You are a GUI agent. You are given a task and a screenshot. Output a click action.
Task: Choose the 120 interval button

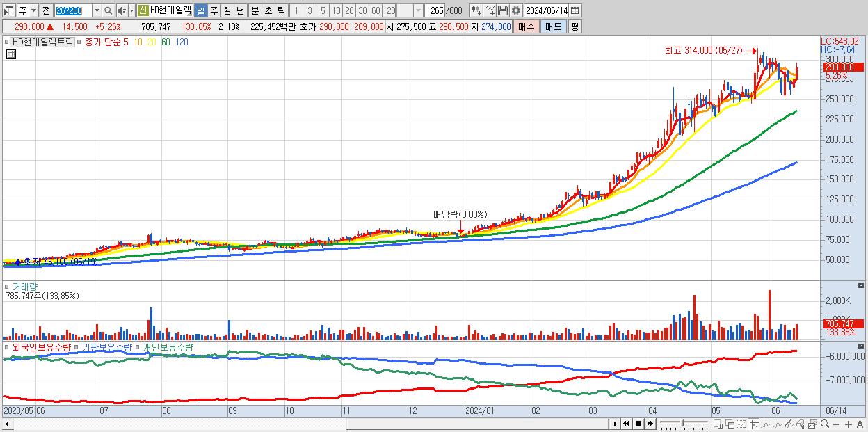389,10
